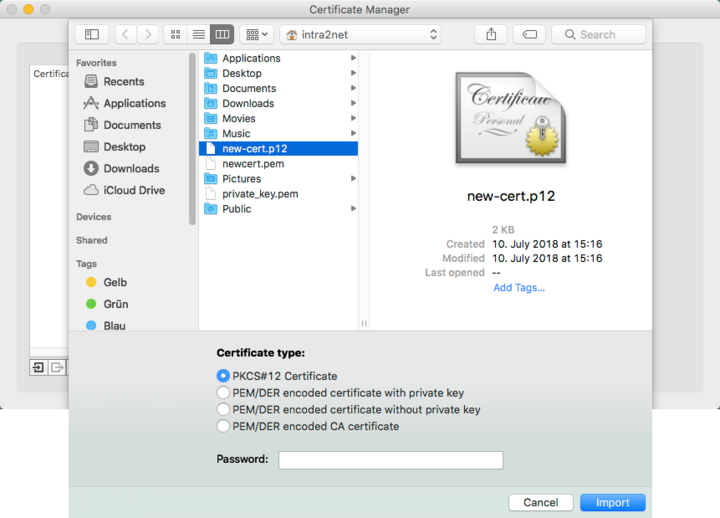Click import icon in Certificate Manager window

39,367
